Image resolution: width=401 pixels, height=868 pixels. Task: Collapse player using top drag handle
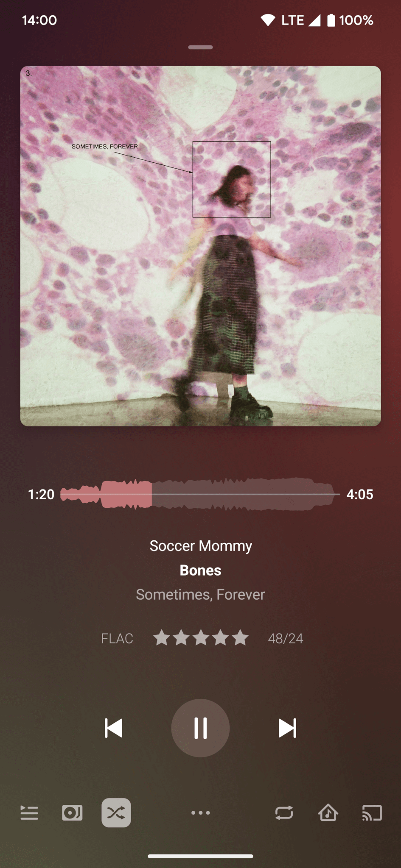click(200, 47)
